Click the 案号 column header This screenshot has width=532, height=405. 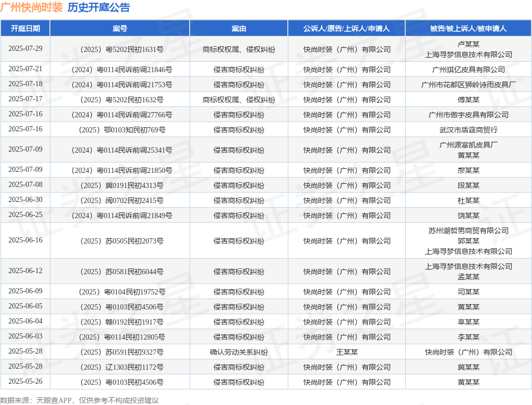coord(120,29)
